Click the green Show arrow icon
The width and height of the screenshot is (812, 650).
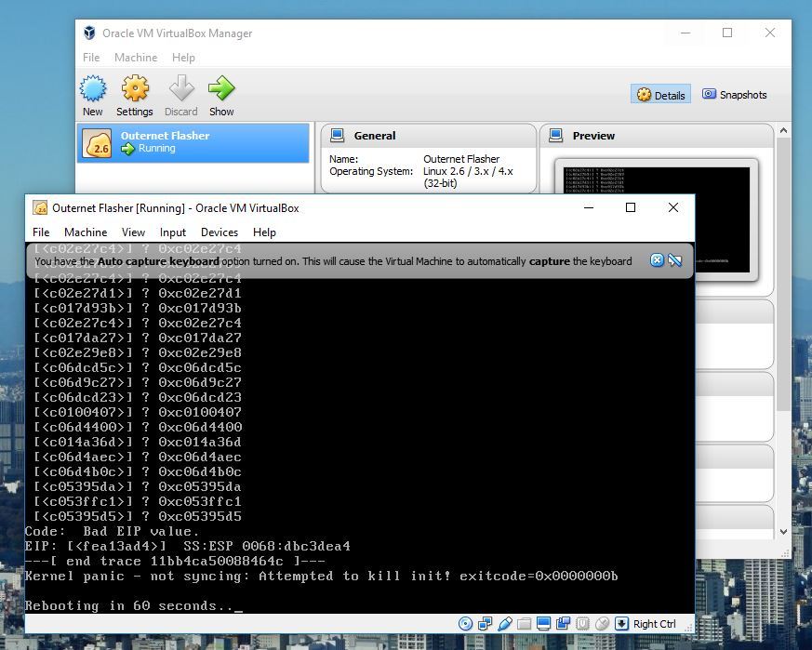click(x=221, y=96)
